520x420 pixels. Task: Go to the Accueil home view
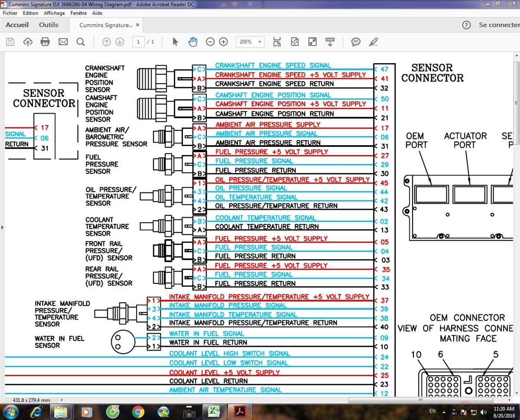click(x=17, y=25)
